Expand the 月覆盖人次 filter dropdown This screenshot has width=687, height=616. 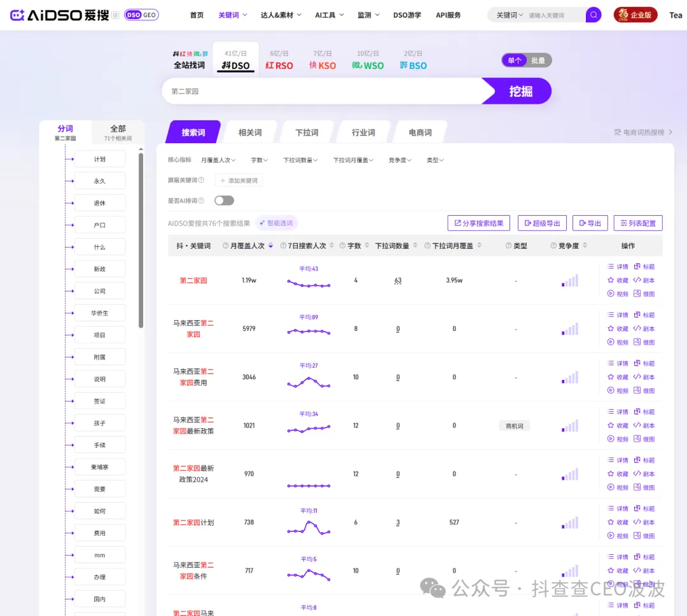click(x=219, y=160)
